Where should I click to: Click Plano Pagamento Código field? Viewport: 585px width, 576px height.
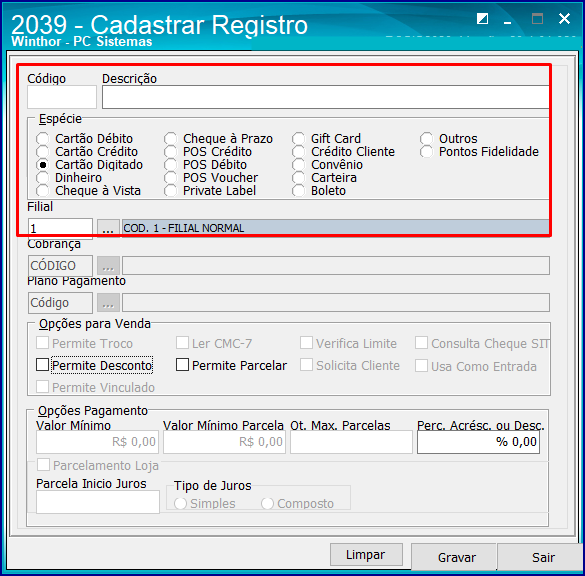tap(60, 303)
